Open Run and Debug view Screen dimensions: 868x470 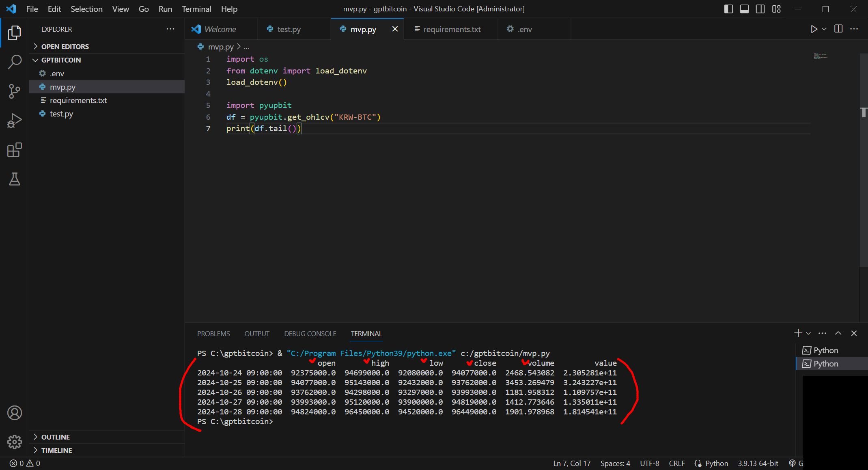point(15,121)
